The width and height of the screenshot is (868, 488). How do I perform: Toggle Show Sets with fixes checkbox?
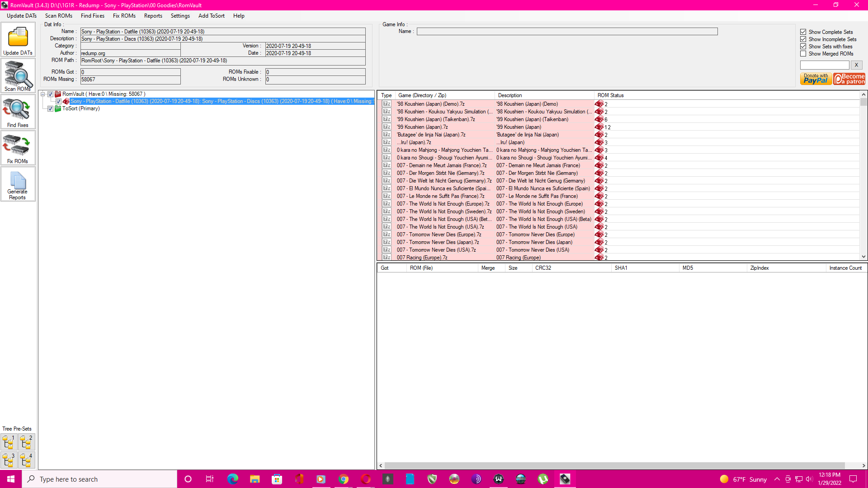tap(803, 47)
